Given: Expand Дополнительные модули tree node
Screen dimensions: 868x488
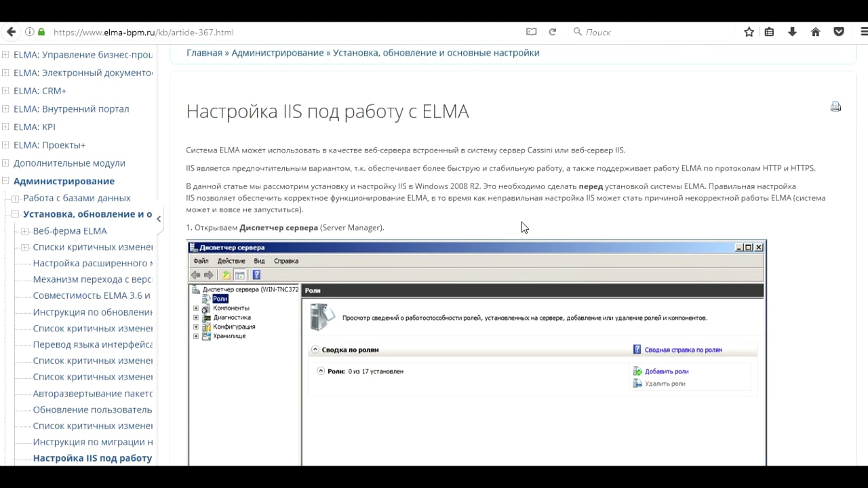Looking at the screenshot, I should click(x=5, y=163).
